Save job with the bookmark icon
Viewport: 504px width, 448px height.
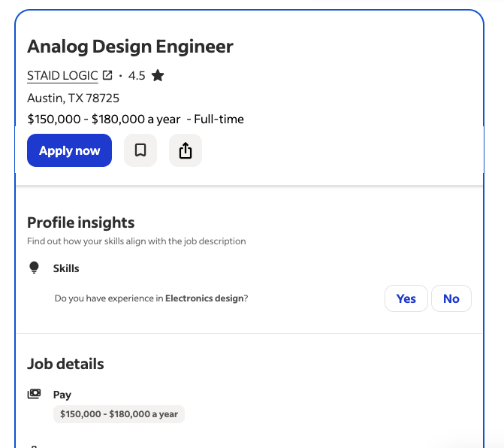click(x=140, y=150)
